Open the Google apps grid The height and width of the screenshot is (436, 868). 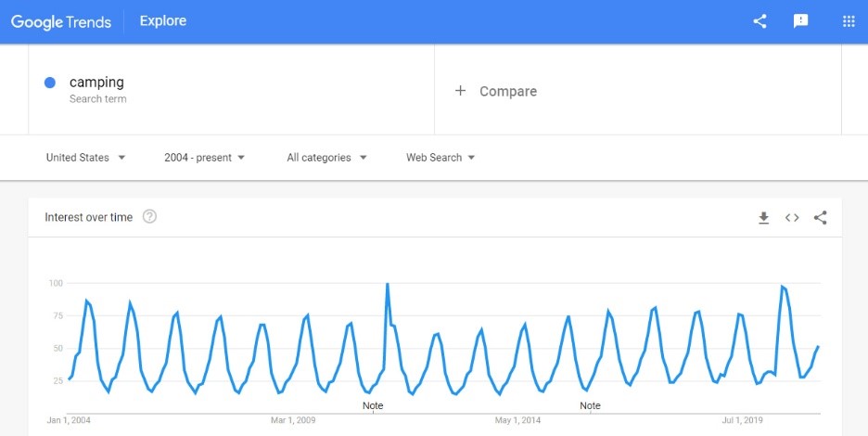click(849, 21)
